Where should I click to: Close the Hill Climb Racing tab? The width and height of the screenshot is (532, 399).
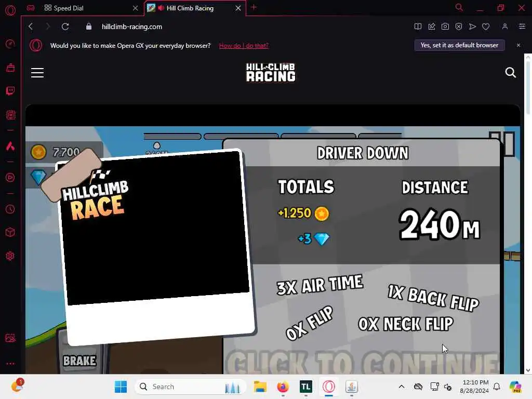pos(238,8)
